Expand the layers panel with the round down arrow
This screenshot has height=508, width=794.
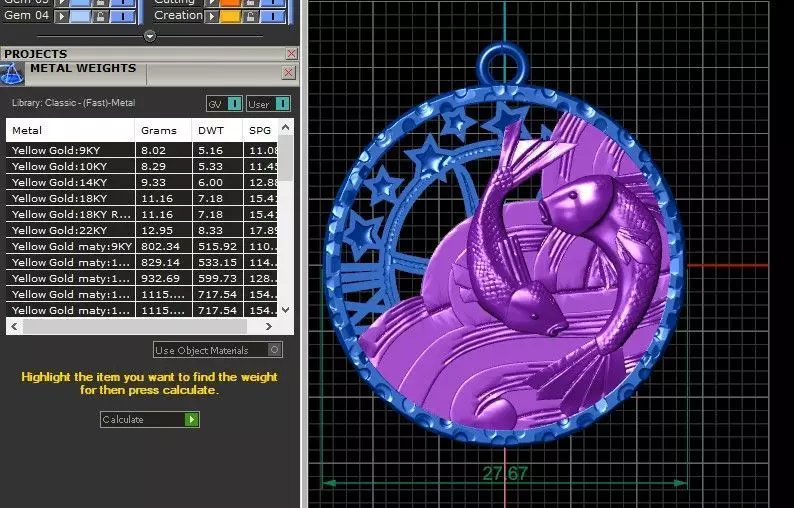click(150, 36)
